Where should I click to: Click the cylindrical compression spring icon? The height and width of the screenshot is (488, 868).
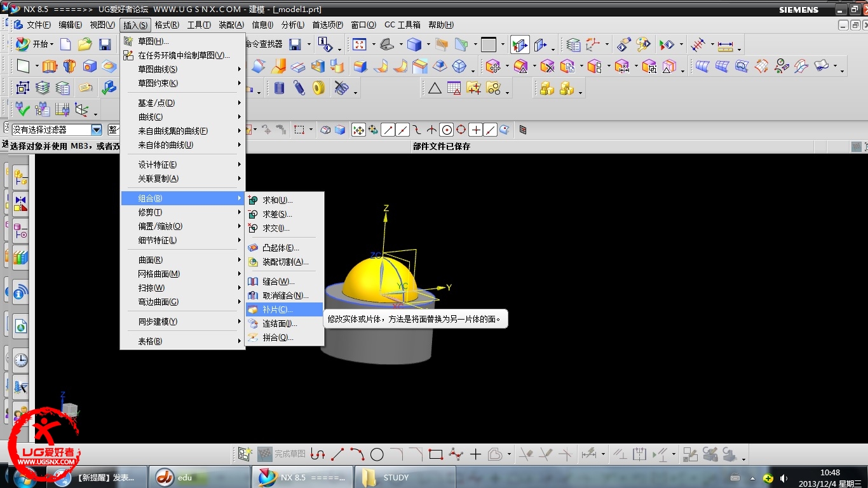[x=280, y=88]
